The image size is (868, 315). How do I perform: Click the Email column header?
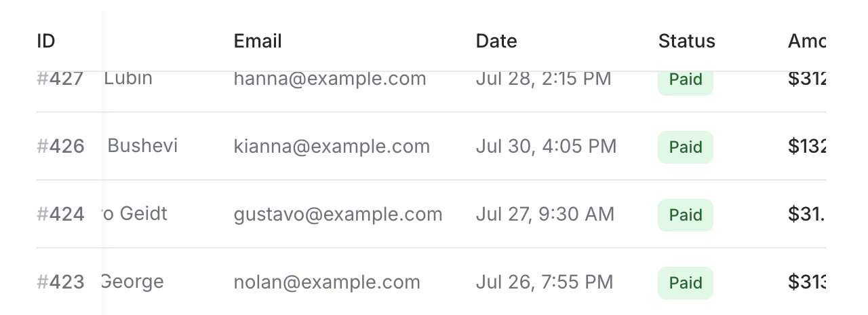(258, 41)
